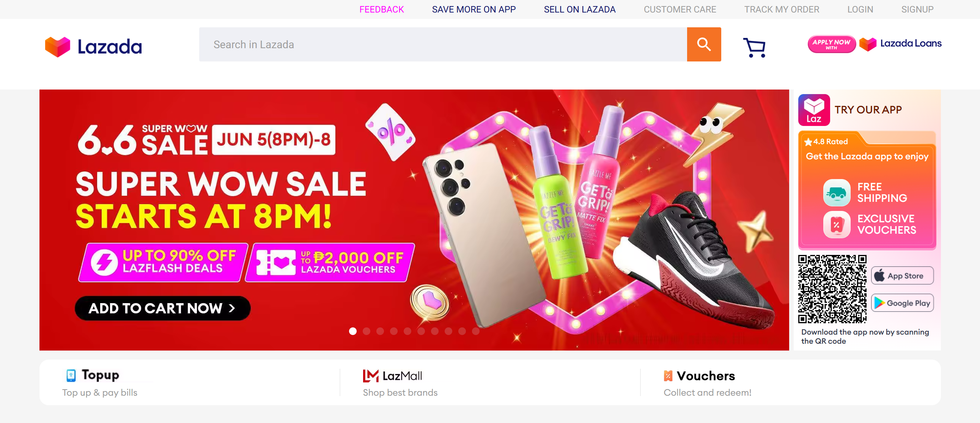This screenshot has width=980, height=423.
Task: Focus the Search in Lazada field
Action: tap(443, 44)
